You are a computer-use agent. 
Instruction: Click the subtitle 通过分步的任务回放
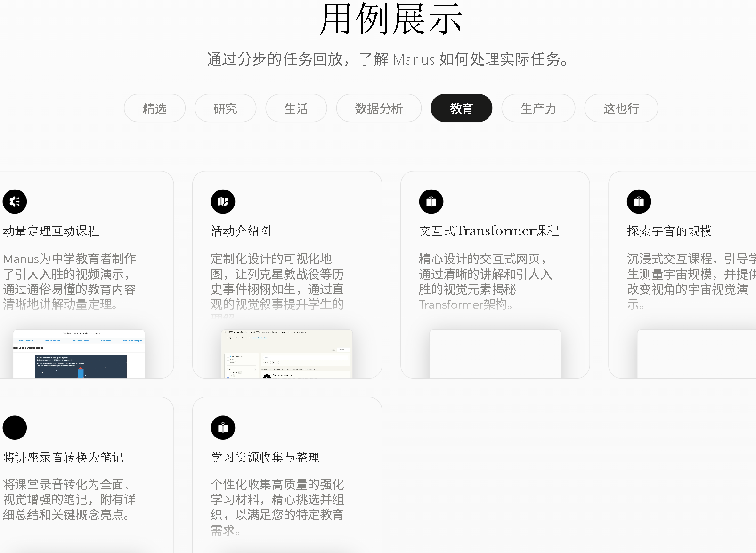[388, 59]
